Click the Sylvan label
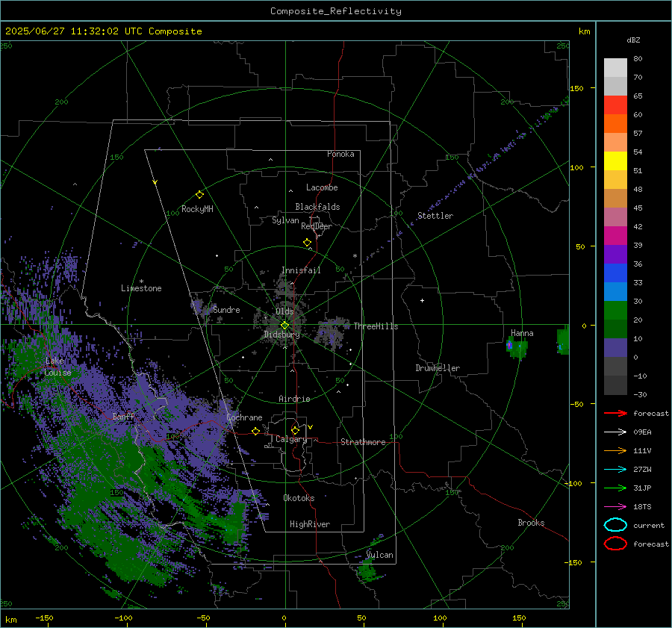 coord(285,220)
